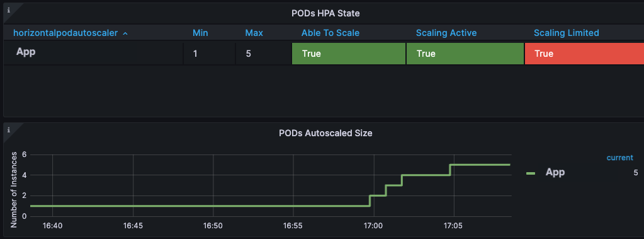Click the Max value 5 cell

(263, 54)
